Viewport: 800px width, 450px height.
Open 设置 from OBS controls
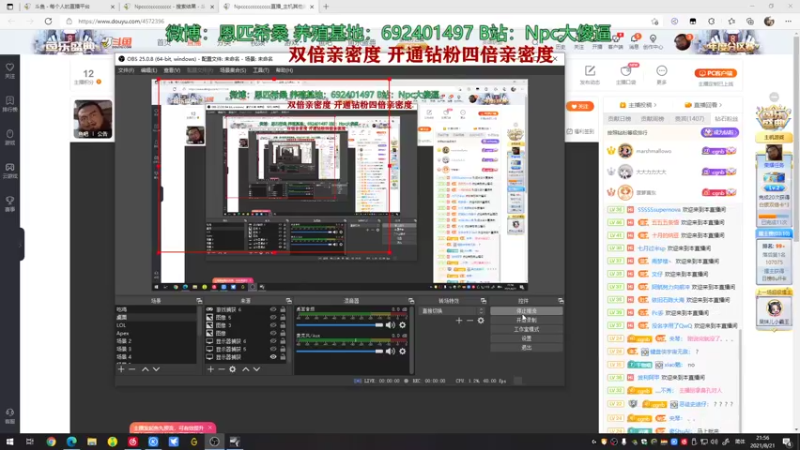pos(527,338)
